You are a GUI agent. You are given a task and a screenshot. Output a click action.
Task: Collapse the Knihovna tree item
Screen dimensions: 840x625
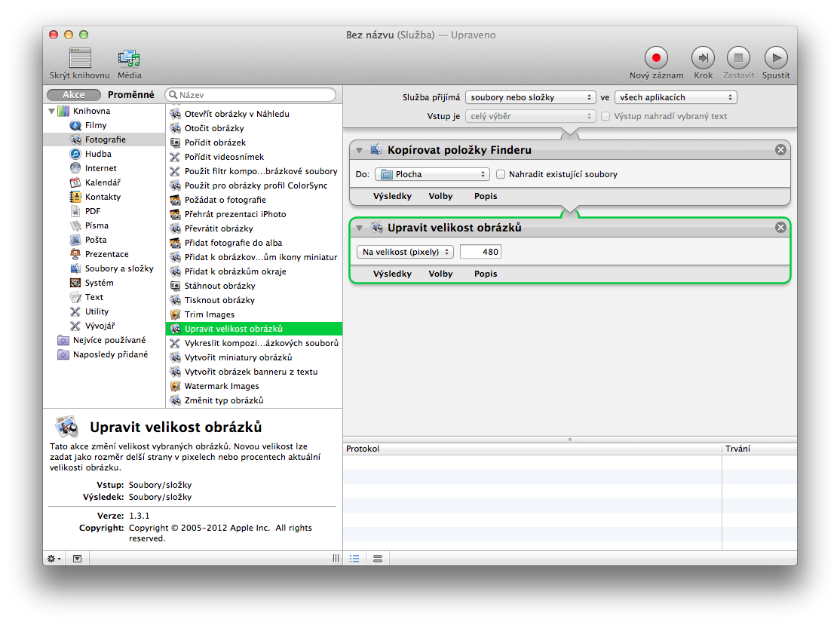(51, 111)
